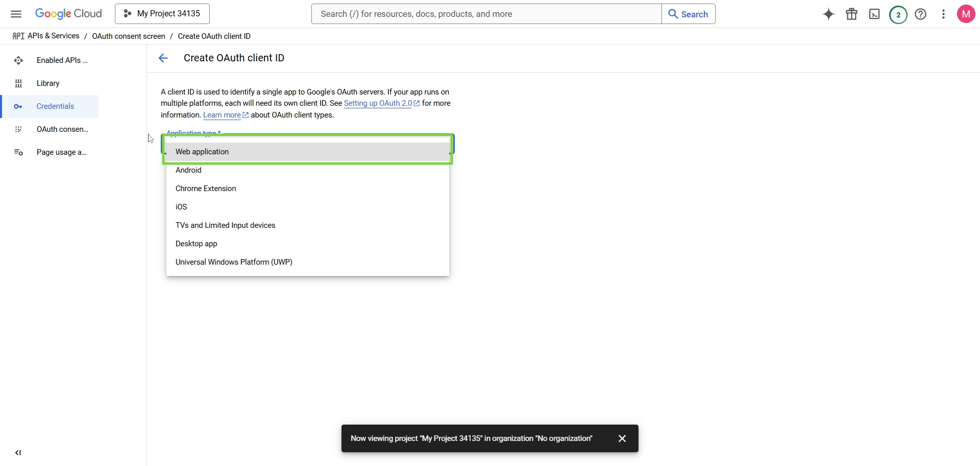
Task: Select Web application type
Action: pos(308,152)
